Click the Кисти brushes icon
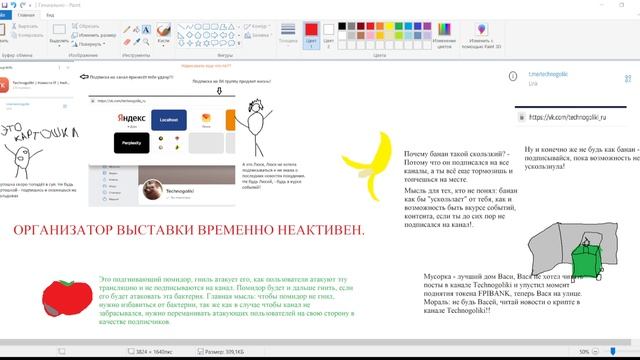Viewport: 640px width, 360px height. tap(163, 30)
